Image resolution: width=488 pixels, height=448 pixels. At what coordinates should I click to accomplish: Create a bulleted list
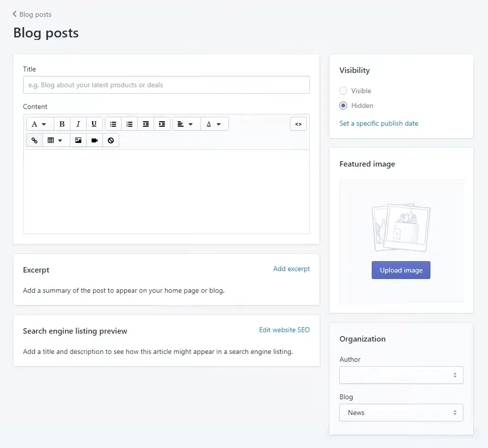(x=113, y=124)
